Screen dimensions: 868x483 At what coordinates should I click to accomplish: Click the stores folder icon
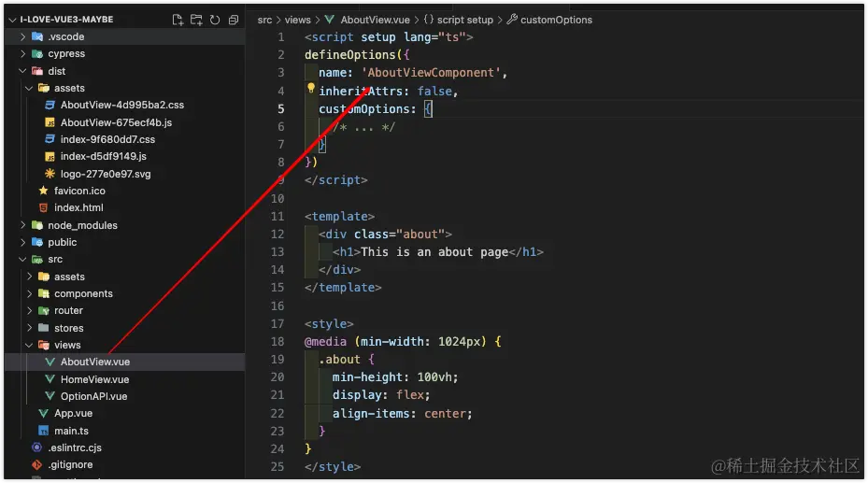point(44,328)
